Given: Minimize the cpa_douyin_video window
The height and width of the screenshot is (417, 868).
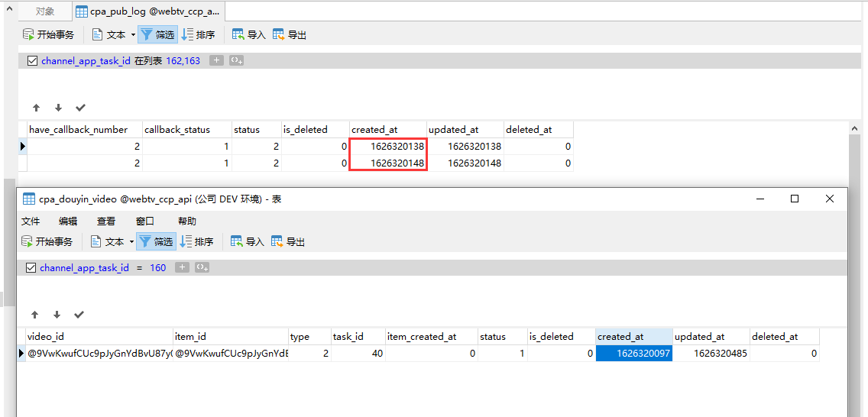Looking at the screenshot, I should tap(760, 199).
